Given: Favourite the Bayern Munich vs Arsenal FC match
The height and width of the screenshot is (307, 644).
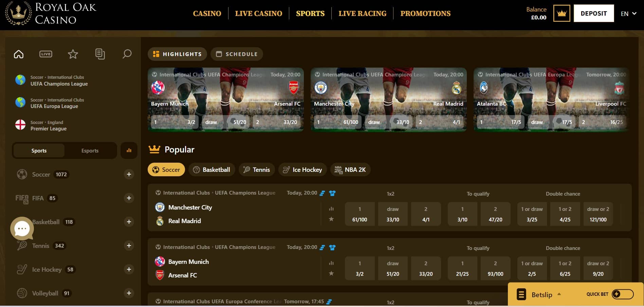Looking at the screenshot, I should [331, 273].
